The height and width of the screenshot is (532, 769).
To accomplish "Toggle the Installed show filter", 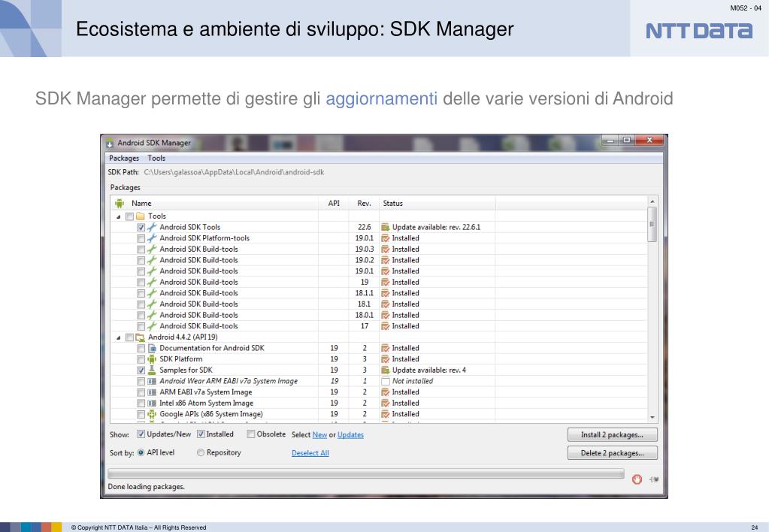I will click(201, 434).
